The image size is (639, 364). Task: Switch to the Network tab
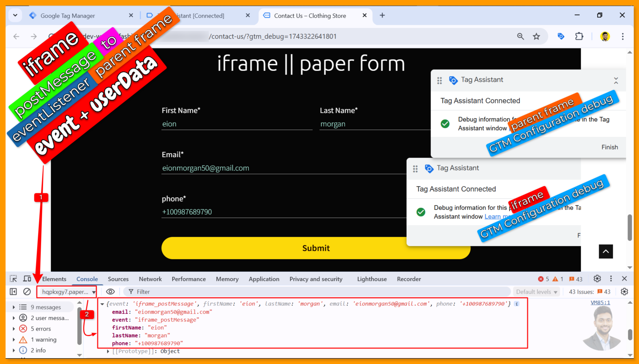click(x=150, y=279)
